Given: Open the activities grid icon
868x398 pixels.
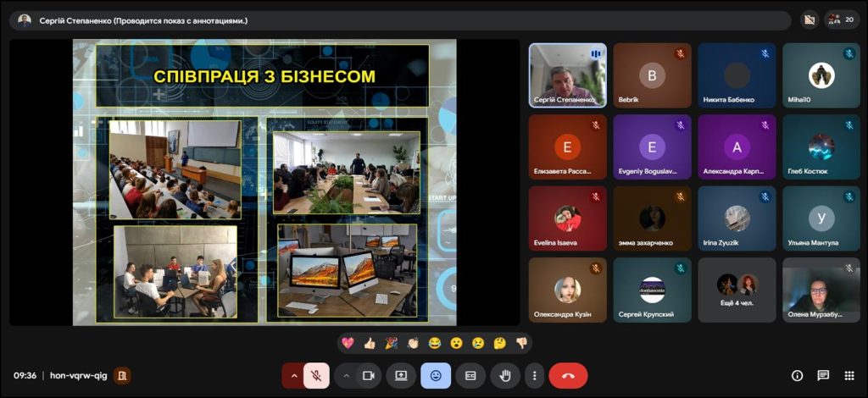Looking at the screenshot, I should 849,376.
